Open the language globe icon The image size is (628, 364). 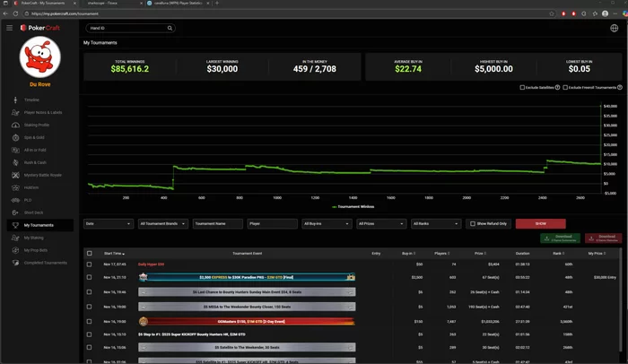coord(614,28)
